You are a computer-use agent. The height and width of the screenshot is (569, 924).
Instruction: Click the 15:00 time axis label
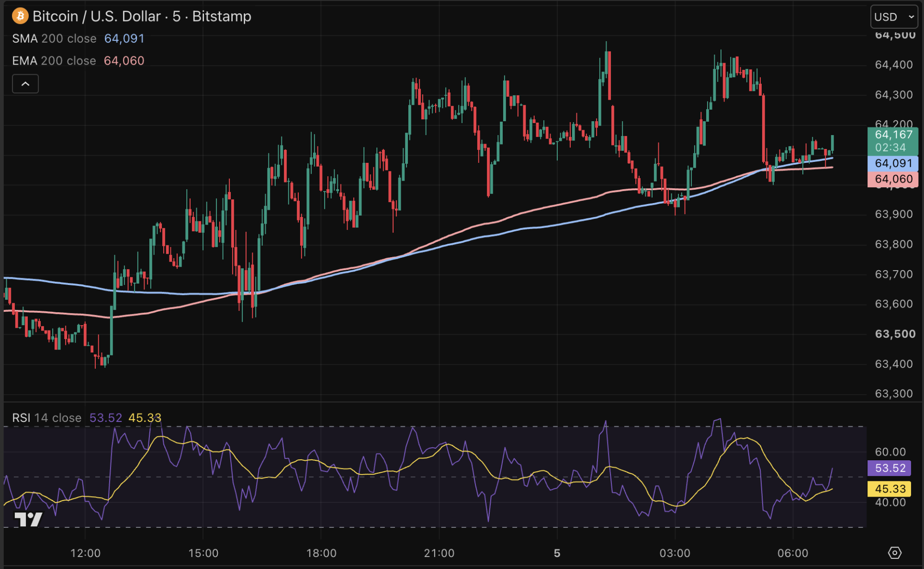click(x=203, y=553)
